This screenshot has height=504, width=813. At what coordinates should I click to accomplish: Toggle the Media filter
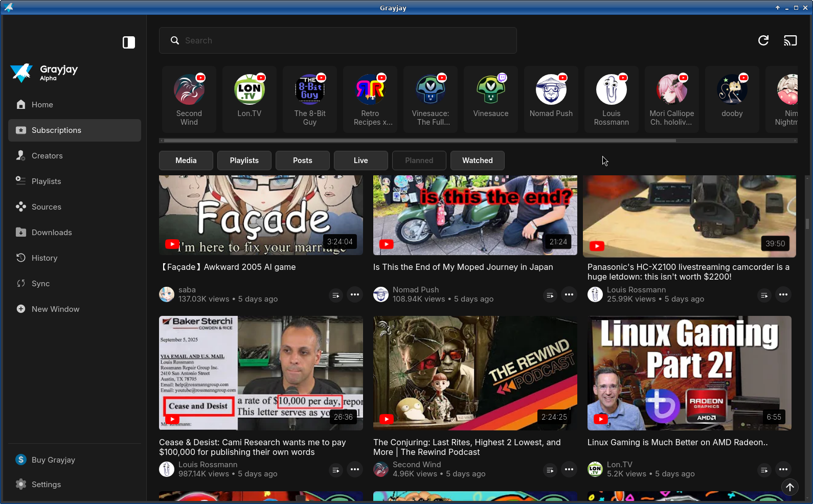186,161
